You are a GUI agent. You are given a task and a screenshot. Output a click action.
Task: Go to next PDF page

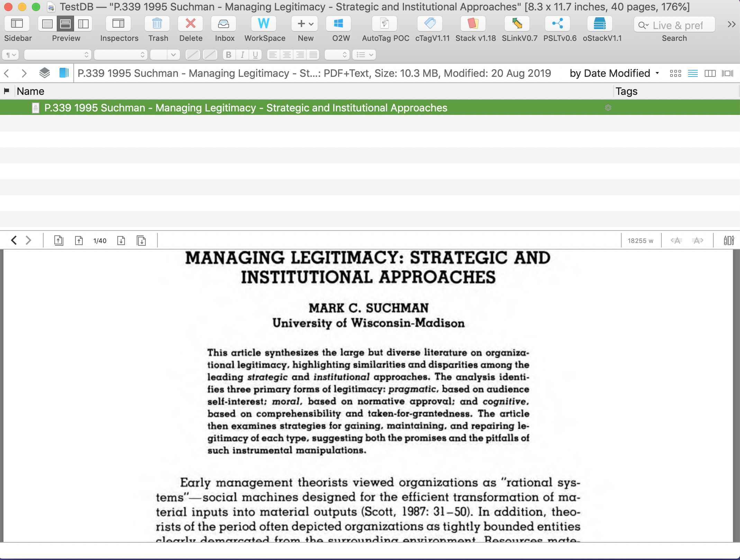[121, 241]
